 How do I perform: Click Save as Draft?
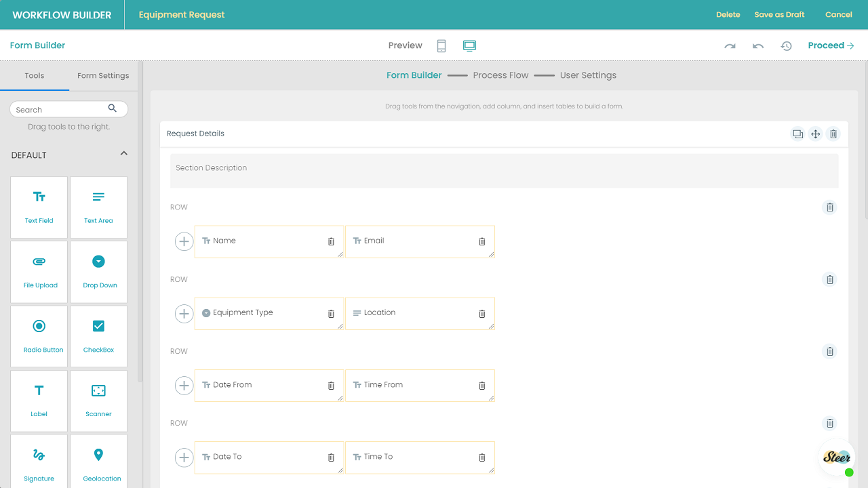click(779, 14)
